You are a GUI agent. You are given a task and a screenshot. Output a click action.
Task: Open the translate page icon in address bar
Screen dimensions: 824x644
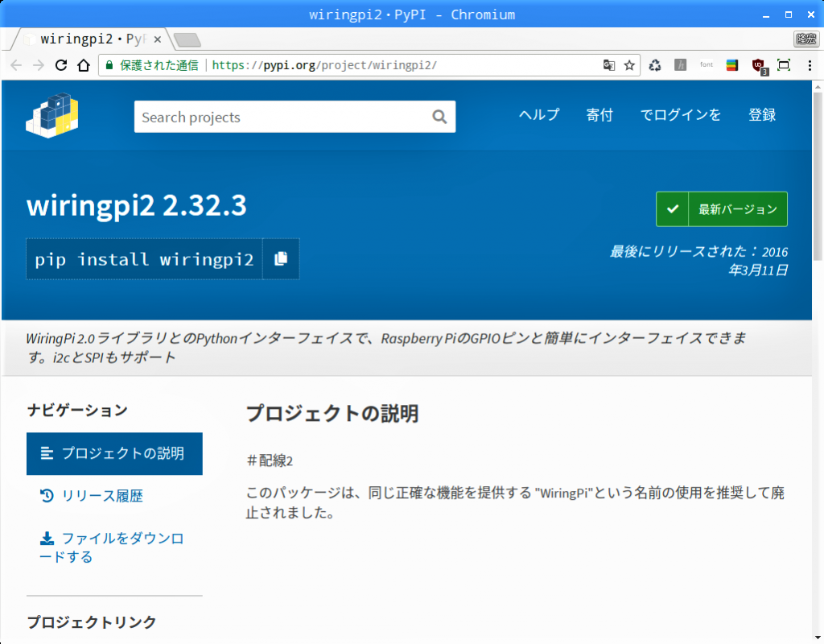point(608,65)
